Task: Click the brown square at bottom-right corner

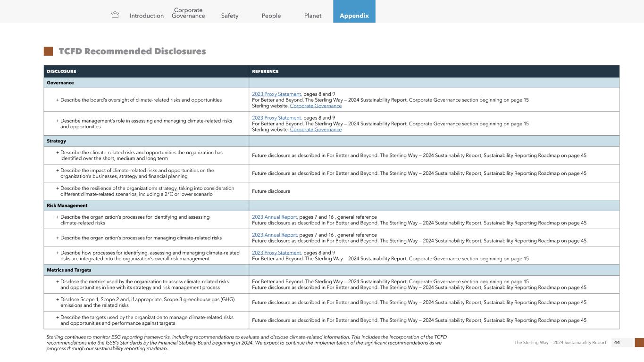Action: click(639, 342)
